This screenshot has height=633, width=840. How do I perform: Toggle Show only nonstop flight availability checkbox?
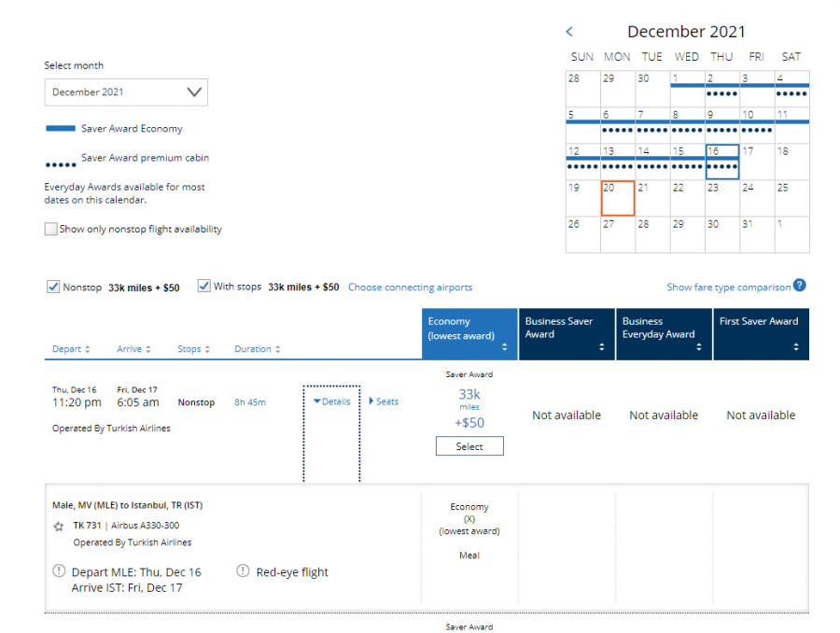coord(51,229)
